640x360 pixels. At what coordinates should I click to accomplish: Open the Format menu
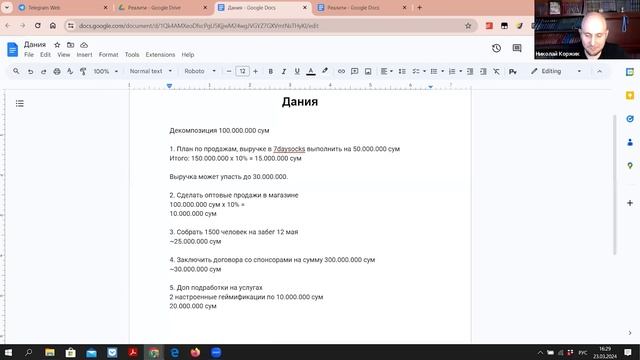[x=108, y=55]
